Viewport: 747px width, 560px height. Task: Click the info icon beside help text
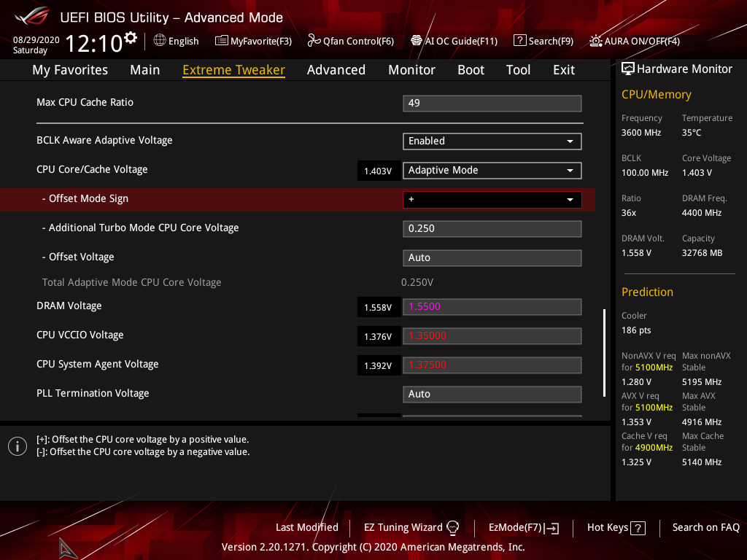pyautogui.click(x=18, y=446)
